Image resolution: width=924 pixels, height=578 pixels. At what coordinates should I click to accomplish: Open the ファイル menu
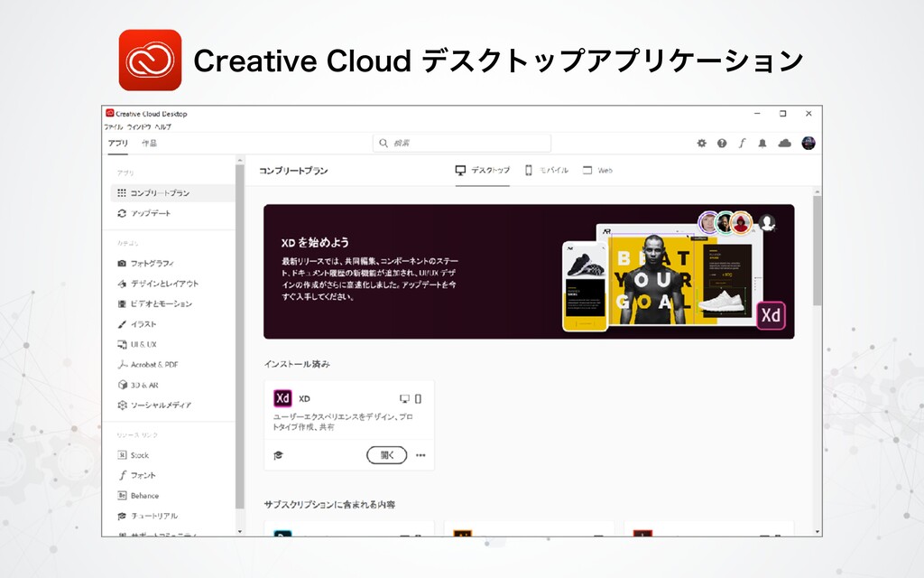113,126
